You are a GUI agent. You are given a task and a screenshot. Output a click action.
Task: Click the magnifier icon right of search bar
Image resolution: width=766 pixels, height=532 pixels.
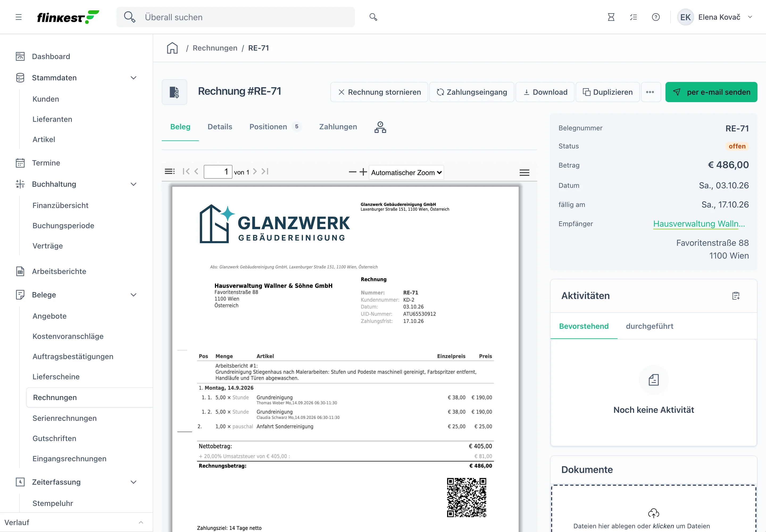click(x=373, y=17)
